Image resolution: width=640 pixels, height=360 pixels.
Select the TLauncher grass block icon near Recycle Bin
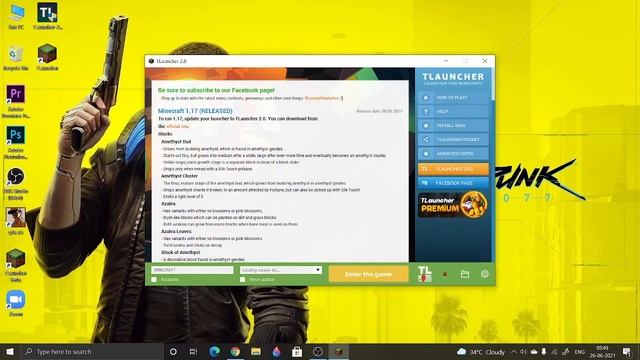click(47, 58)
